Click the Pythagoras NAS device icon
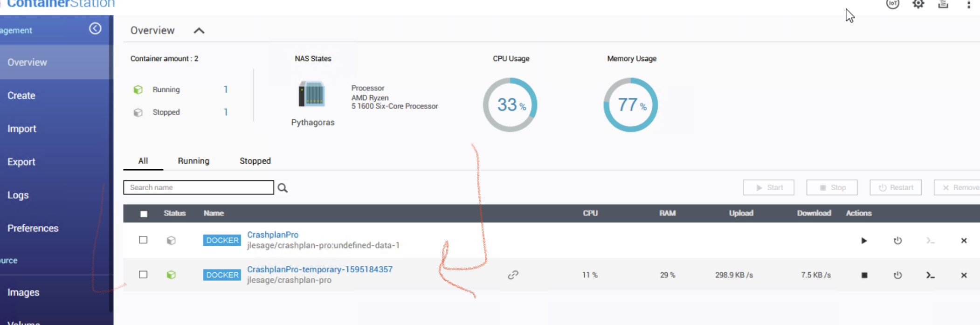Viewport: 980px width, 325px height. point(311,94)
